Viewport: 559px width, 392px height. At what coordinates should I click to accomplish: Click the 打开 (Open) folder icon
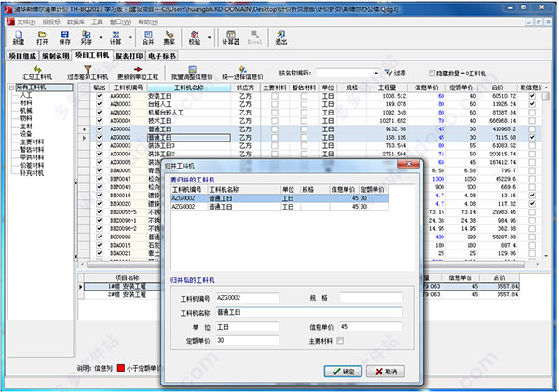coord(42,37)
